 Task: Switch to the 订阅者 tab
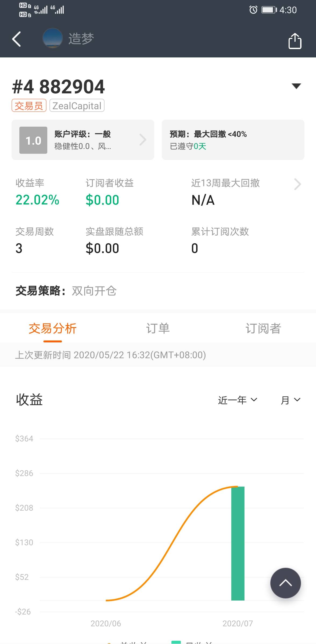(x=263, y=328)
